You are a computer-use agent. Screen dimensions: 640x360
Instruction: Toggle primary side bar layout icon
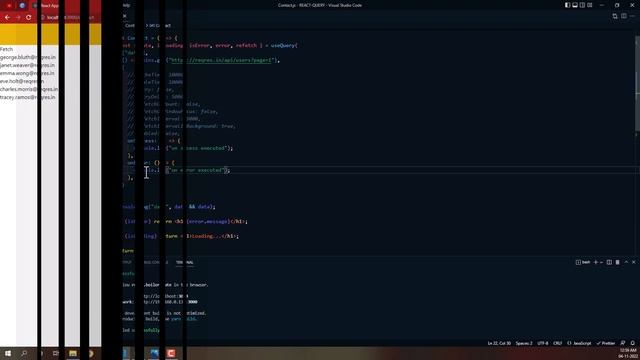(567, 5)
